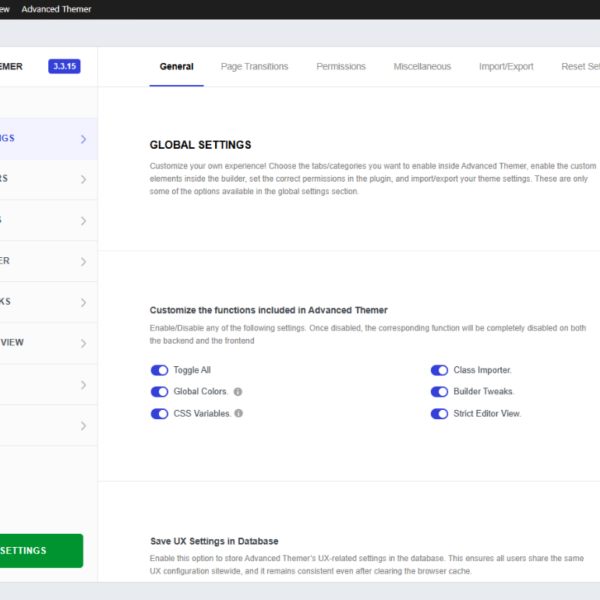The width and height of the screenshot is (600, 600).
Task: Open the Page Transitions tab
Action: (x=254, y=67)
